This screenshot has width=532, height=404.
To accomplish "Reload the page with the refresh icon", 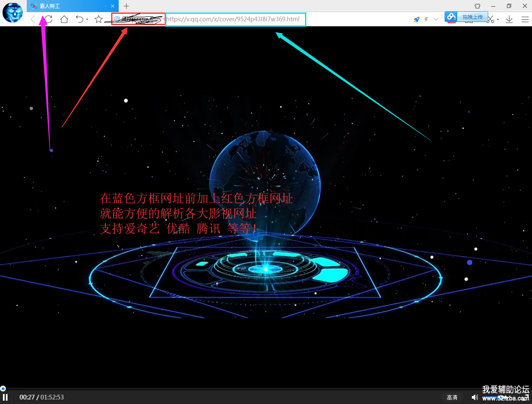I will point(48,19).
